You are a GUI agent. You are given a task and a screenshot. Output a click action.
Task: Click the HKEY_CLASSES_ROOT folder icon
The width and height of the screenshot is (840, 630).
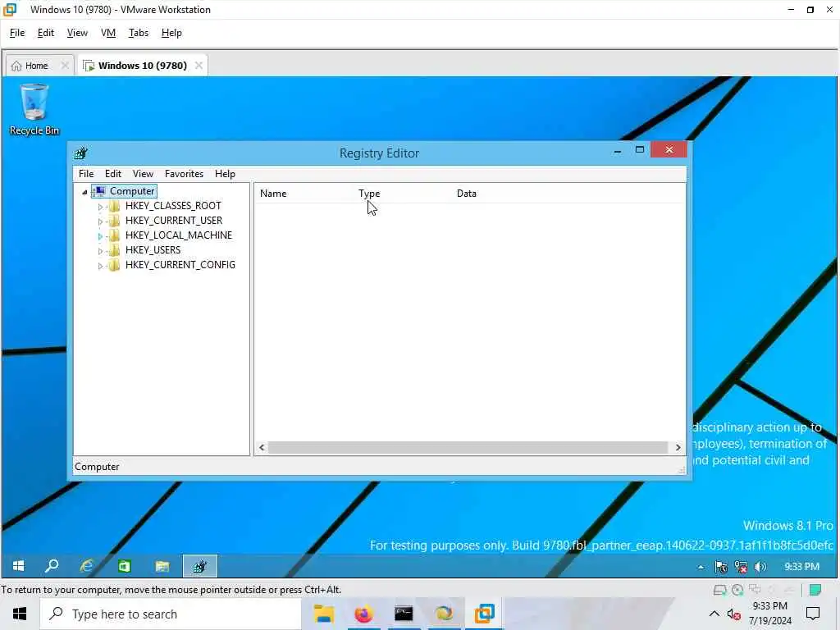point(114,206)
